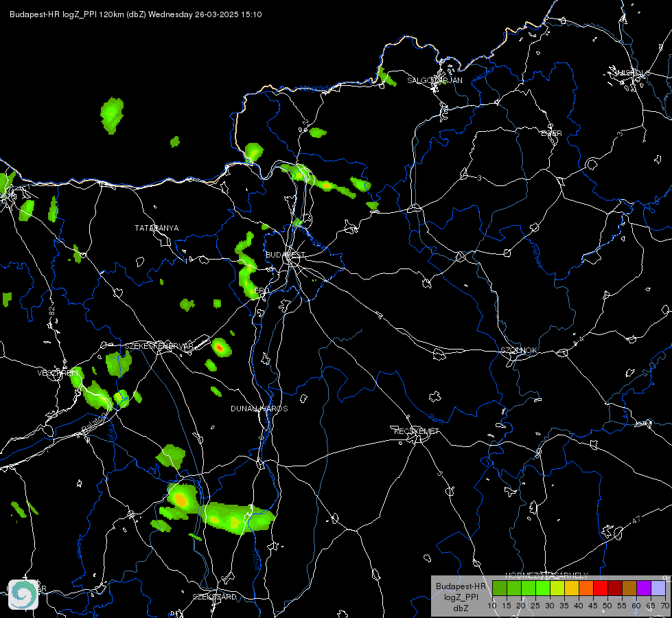Image resolution: width=672 pixels, height=618 pixels.
Task: Select the road number 82 label
Action: pyautogui.click(x=52, y=311)
